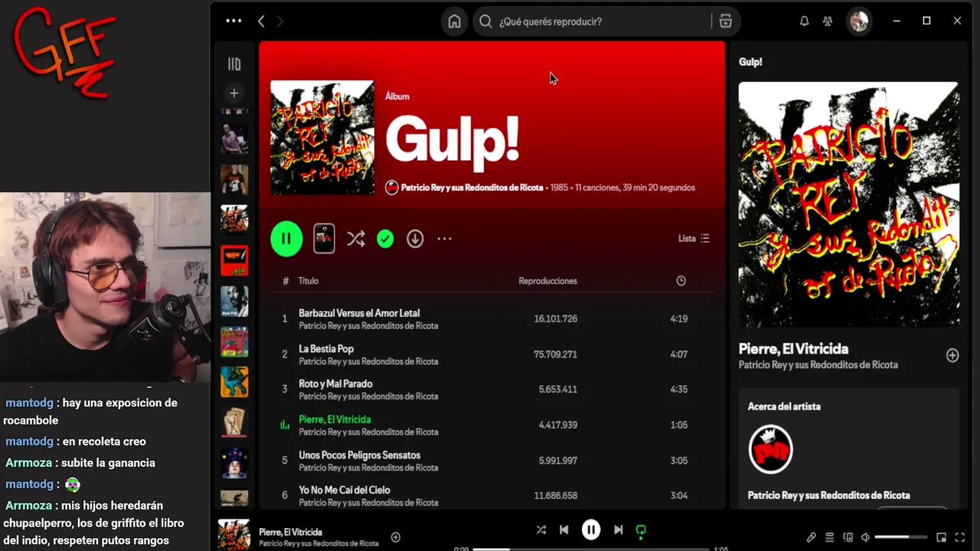Viewport: 980px width, 551px height.
Task: Open the three-dot app menu
Action: (x=234, y=21)
